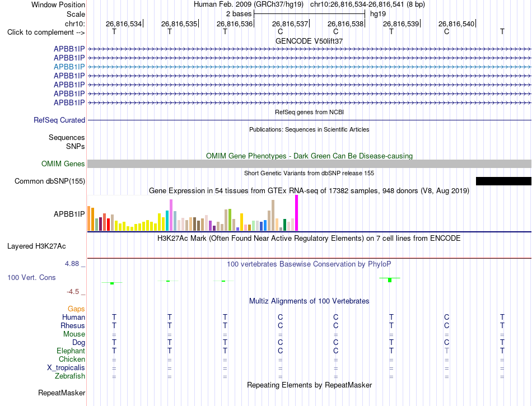The image size is (532, 406).
Task: Click the tall magenta bar in GTEx chart
Action: coord(297,213)
